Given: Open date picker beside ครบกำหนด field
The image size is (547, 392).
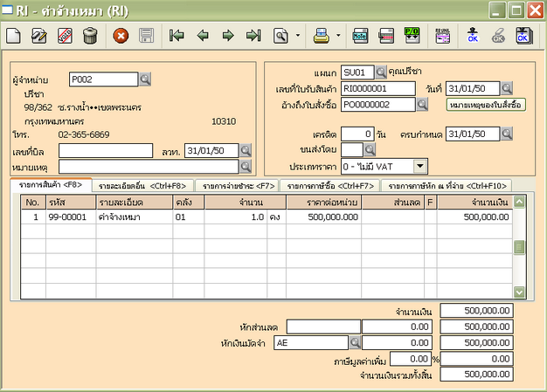Looking at the screenshot, I should coord(508,134).
